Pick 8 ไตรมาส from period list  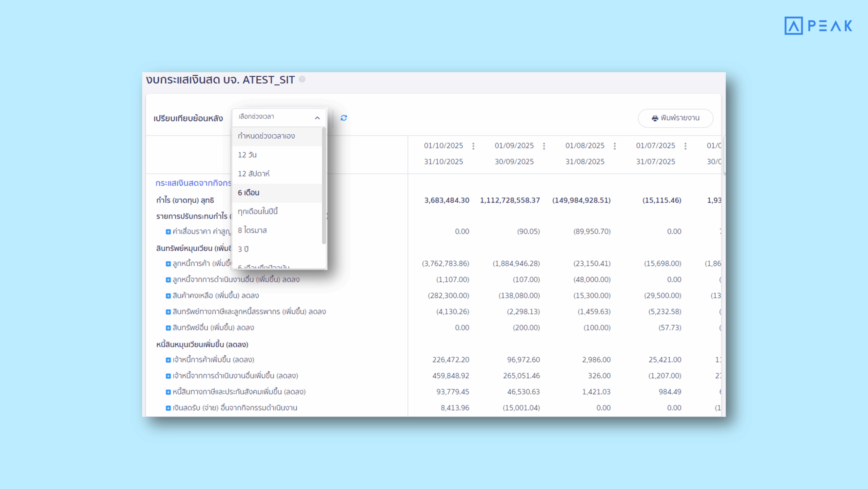[252, 230]
